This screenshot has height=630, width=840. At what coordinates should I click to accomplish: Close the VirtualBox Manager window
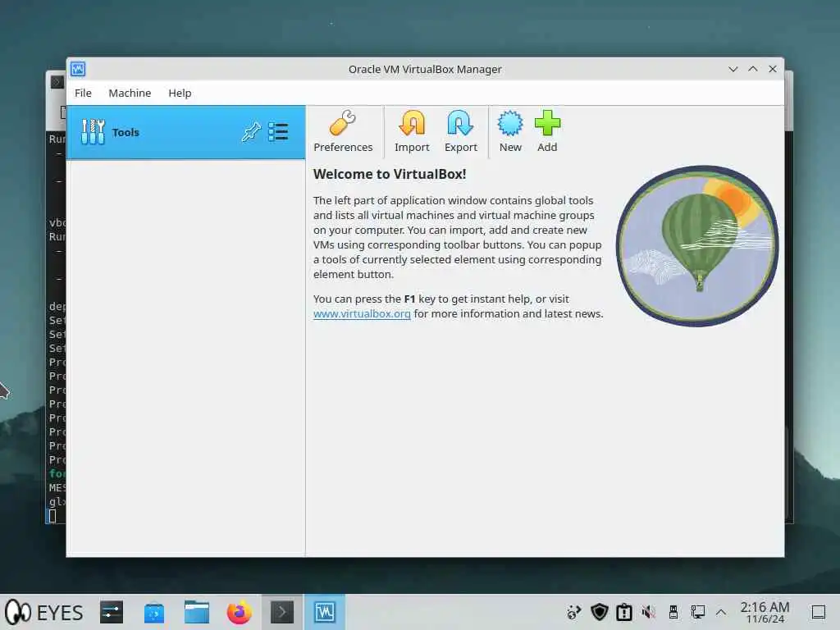coord(773,69)
